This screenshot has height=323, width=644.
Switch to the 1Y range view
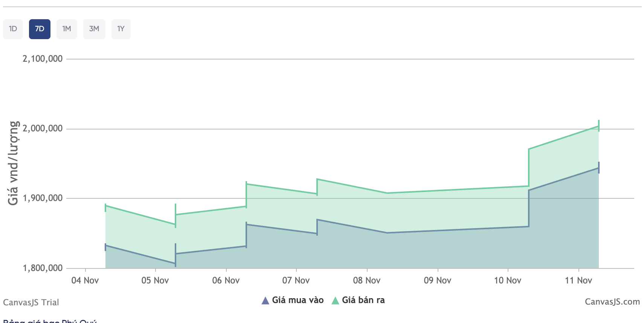[121, 29]
